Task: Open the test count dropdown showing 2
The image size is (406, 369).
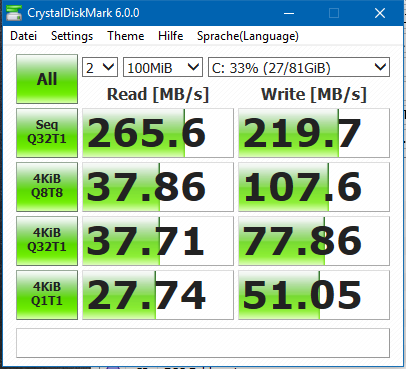Action: tap(100, 67)
